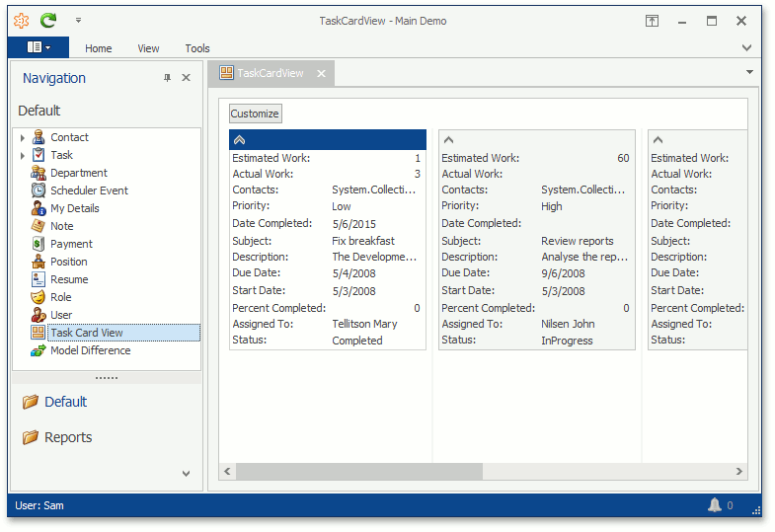Click the Task checklist icon
Screen dimensions: 775x532
[x=39, y=155]
